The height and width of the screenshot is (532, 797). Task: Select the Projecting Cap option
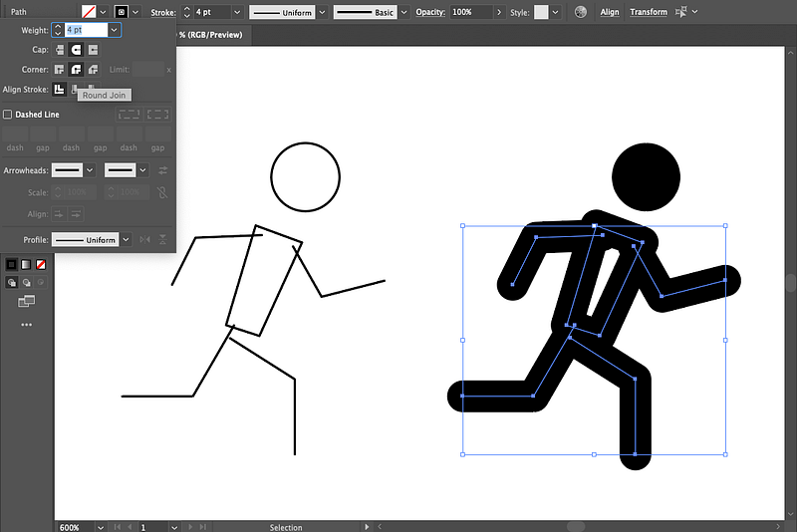(93, 50)
